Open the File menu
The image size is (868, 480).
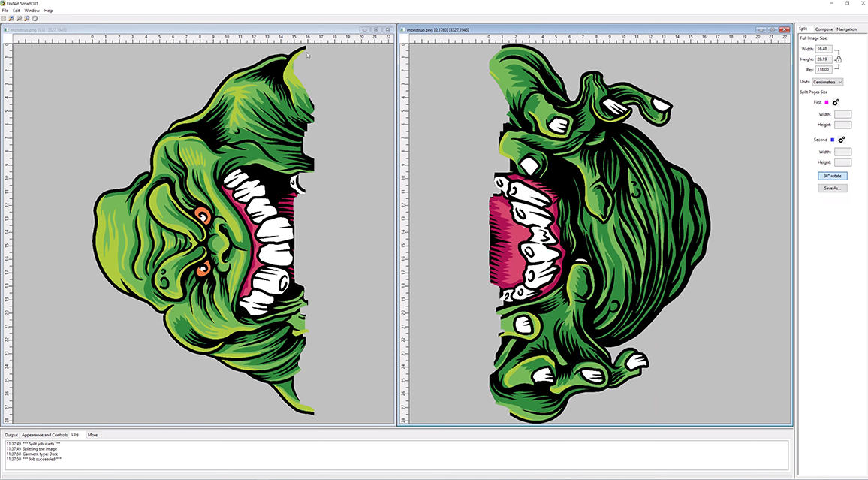tap(5, 11)
